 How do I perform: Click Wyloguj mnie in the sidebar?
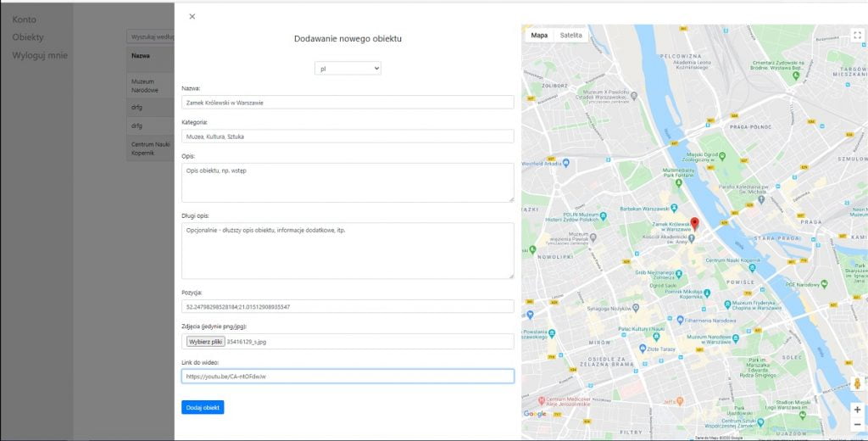point(40,55)
